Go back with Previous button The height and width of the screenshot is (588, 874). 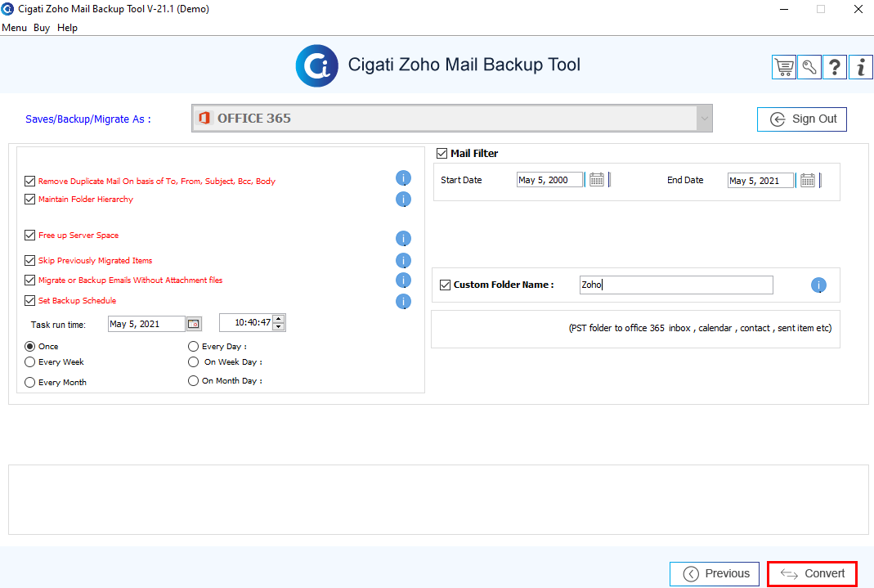coord(715,574)
